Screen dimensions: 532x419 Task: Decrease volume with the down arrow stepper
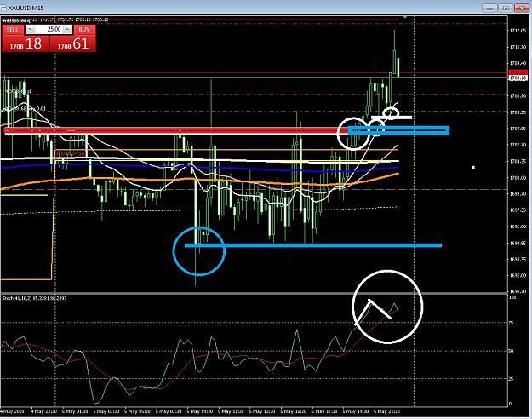[x=30, y=30]
